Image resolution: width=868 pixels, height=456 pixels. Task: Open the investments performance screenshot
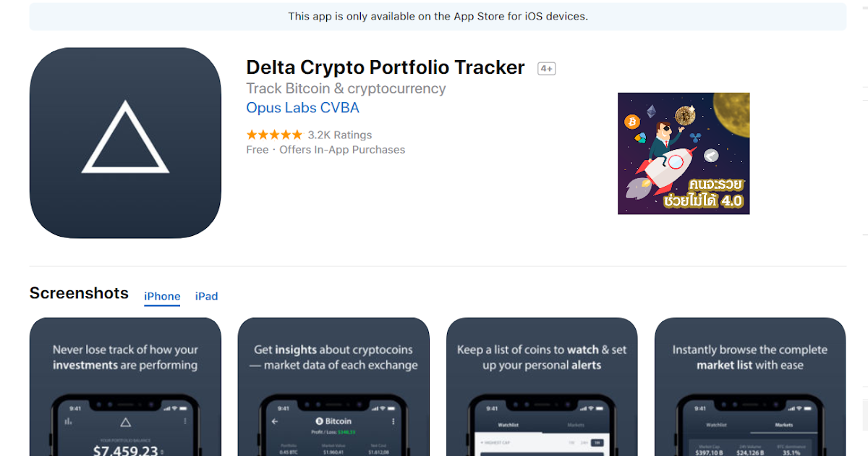[125, 387]
